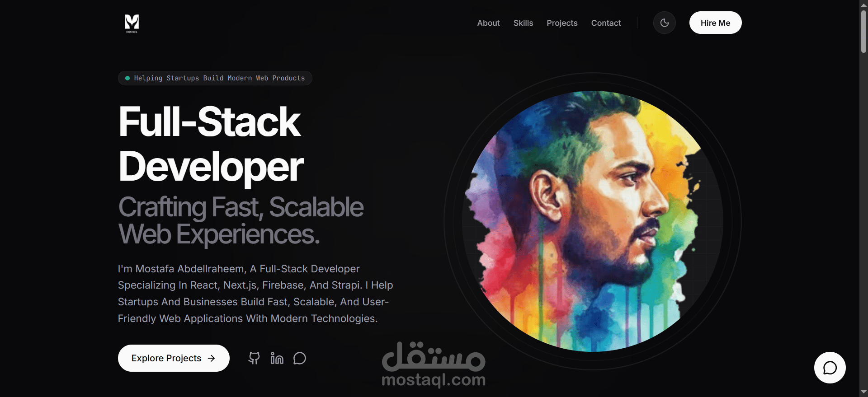Click the mostaql.com watermark
This screenshot has width=868, height=397.
[434, 364]
